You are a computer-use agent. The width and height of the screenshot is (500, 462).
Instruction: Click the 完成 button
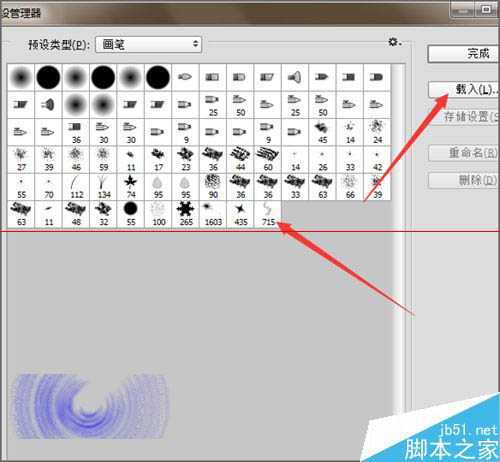(x=464, y=54)
